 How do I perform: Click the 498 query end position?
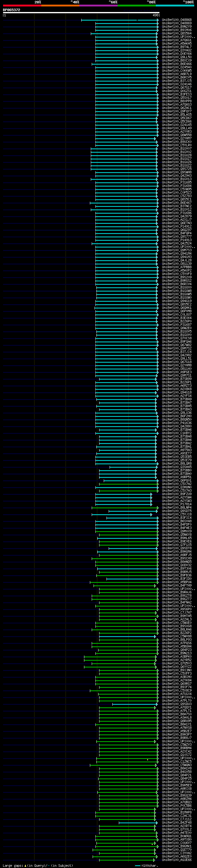point(155,15)
